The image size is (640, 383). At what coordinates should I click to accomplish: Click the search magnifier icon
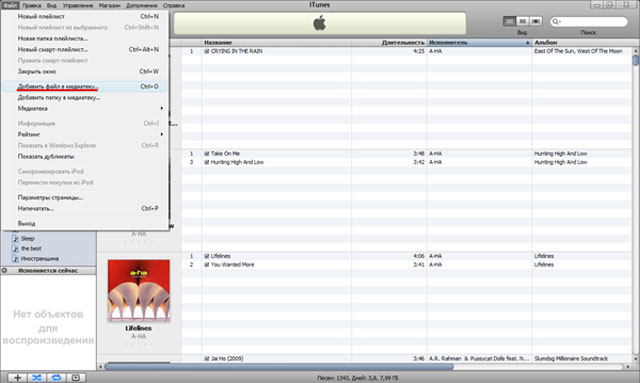click(556, 22)
